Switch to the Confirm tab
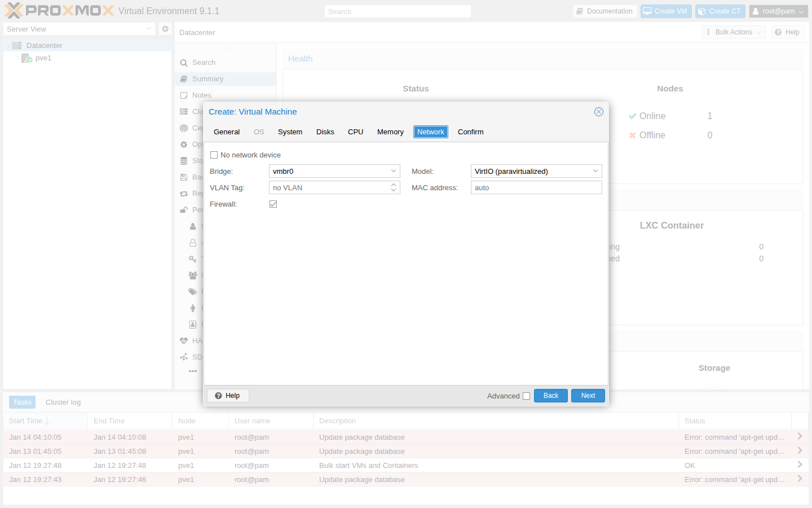812x508 pixels. point(470,132)
